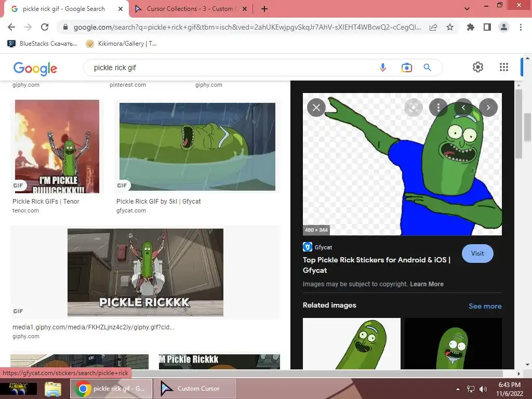Viewport: 532px width, 399px height.
Task: Close the image preview panel
Action: (316, 108)
